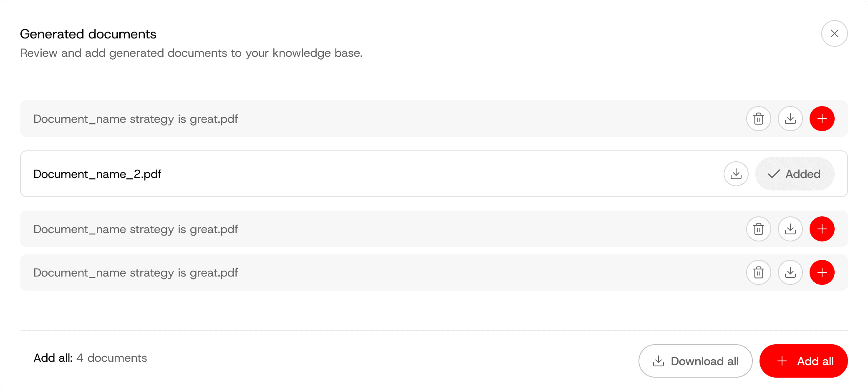Image resolution: width=868 pixels, height=391 pixels.
Task: Delete the first document in list
Action: pyautogui.click(x=759, y=119)
